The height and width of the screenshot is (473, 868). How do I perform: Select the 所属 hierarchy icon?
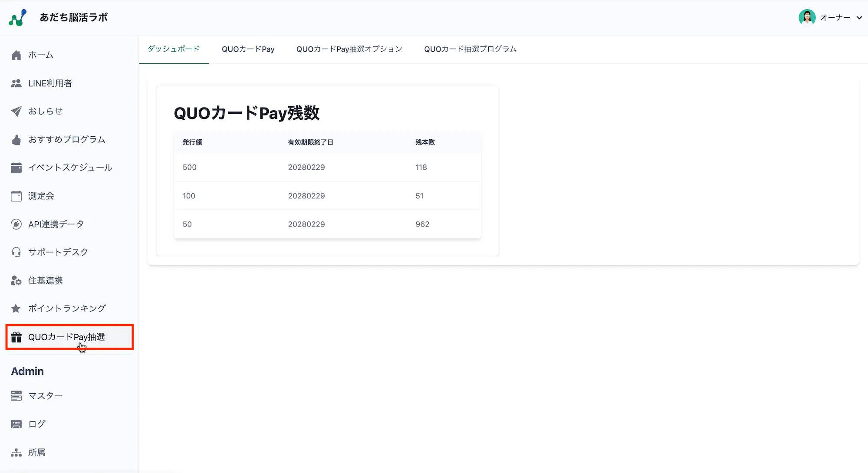point(16,452)
